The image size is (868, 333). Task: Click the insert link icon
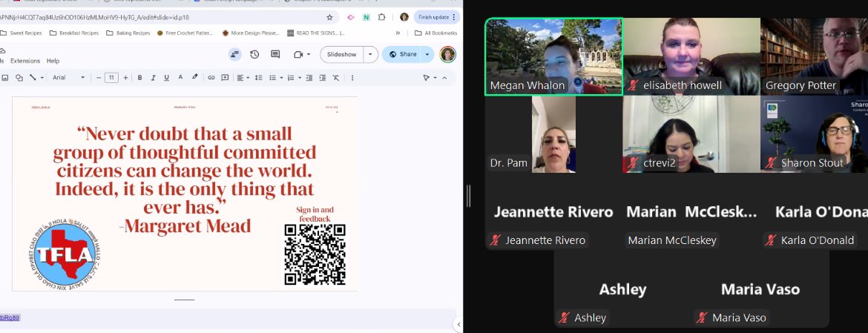click(211, 78)
